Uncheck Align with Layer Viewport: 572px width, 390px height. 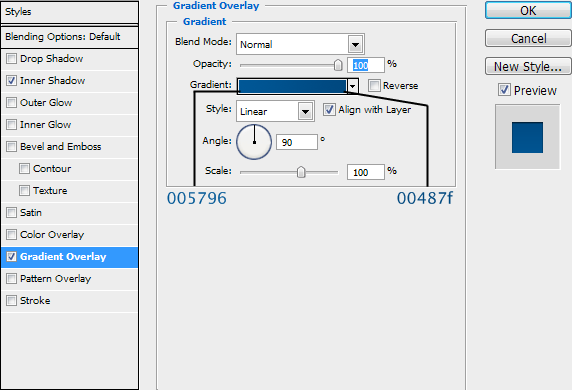point(329,109)
